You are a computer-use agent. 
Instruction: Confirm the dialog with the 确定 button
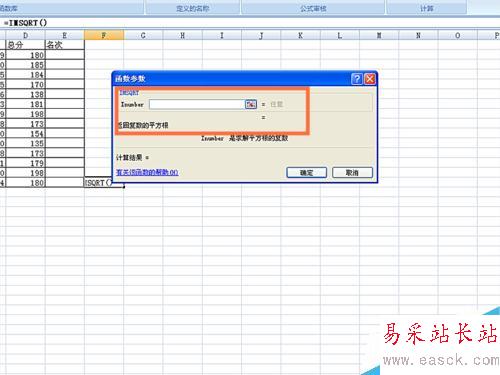pyautogui.click(x=306, y=173)
